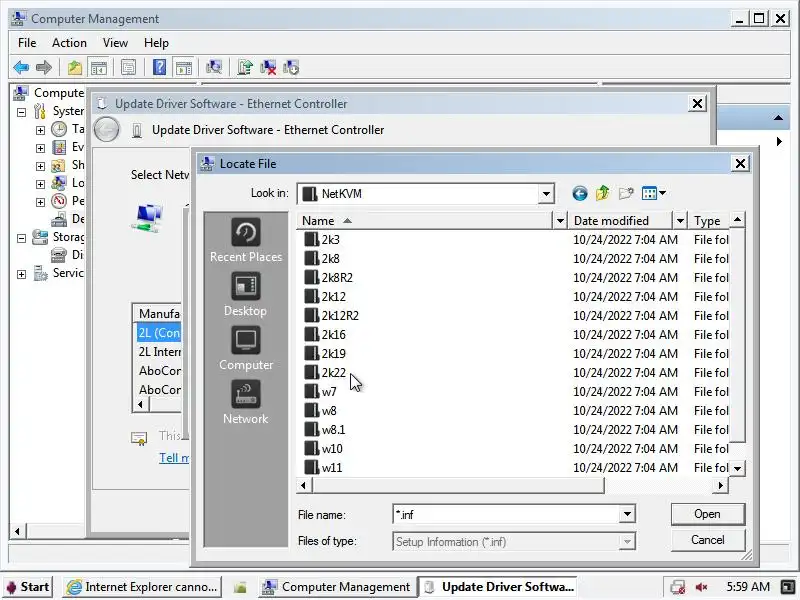Select the w8.1 folder

click(x=325, y=430)
